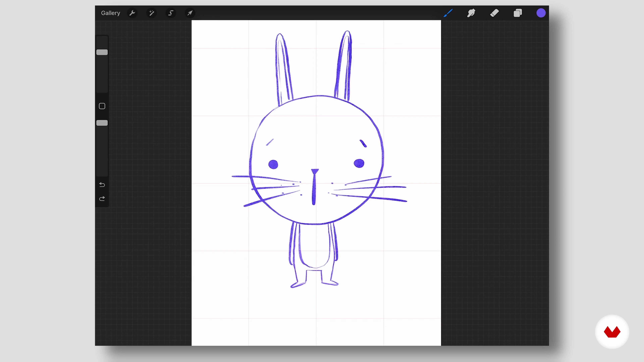Undo the last stroke
Screen dimensions: 644x362
[x=102, y=185]
